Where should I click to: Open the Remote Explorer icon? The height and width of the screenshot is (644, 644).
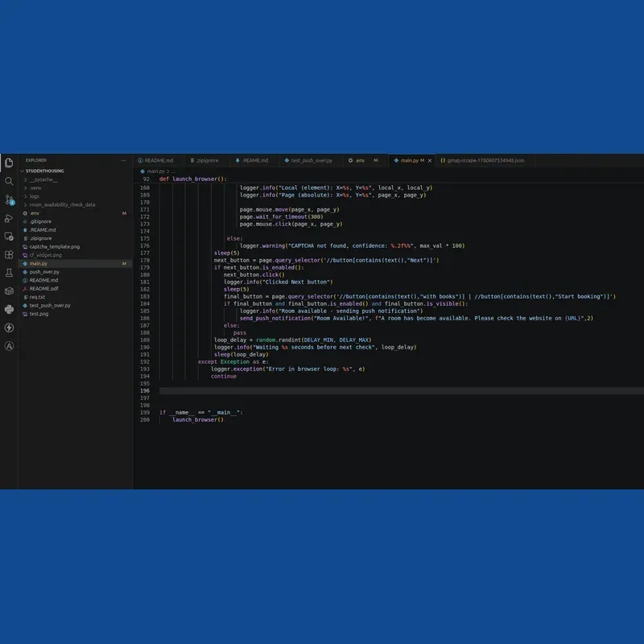9,236
